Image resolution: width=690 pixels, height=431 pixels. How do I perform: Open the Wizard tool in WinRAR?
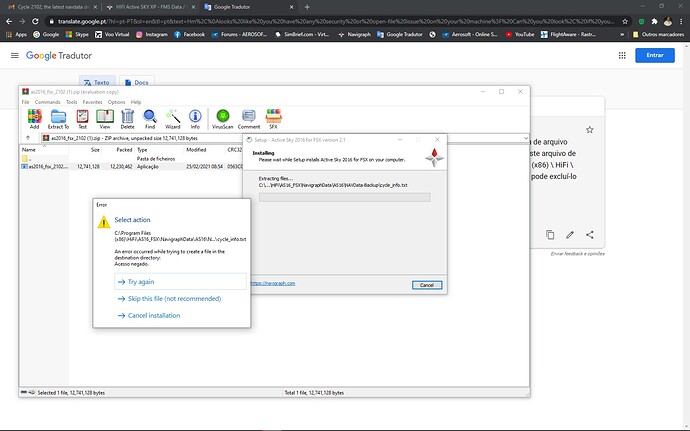(172, 119)
